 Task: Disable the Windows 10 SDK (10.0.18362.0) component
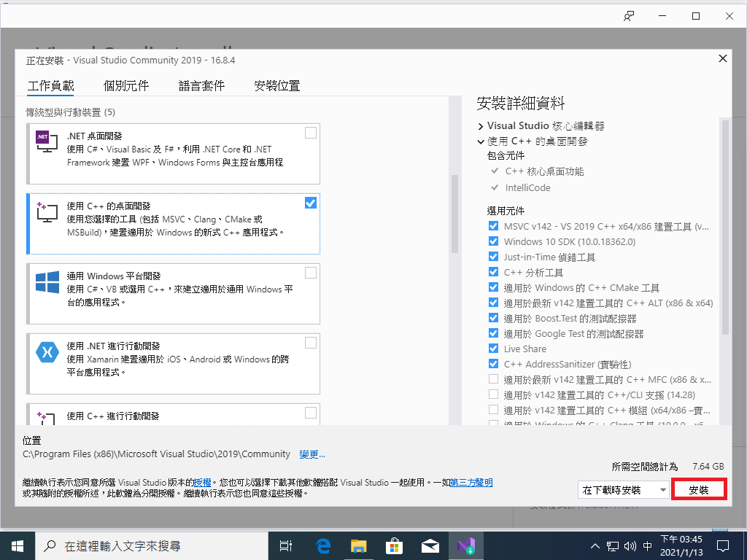tap(494, 241)
